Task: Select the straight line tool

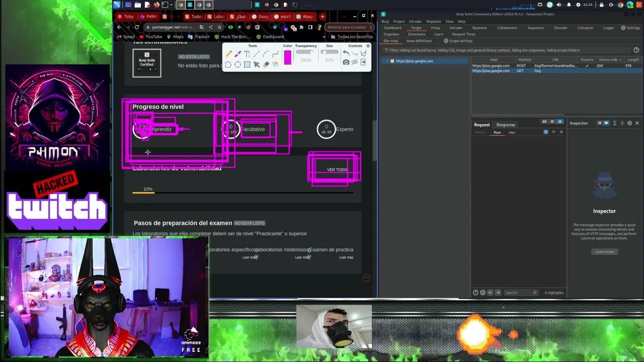Action: [x=257, y=54]
